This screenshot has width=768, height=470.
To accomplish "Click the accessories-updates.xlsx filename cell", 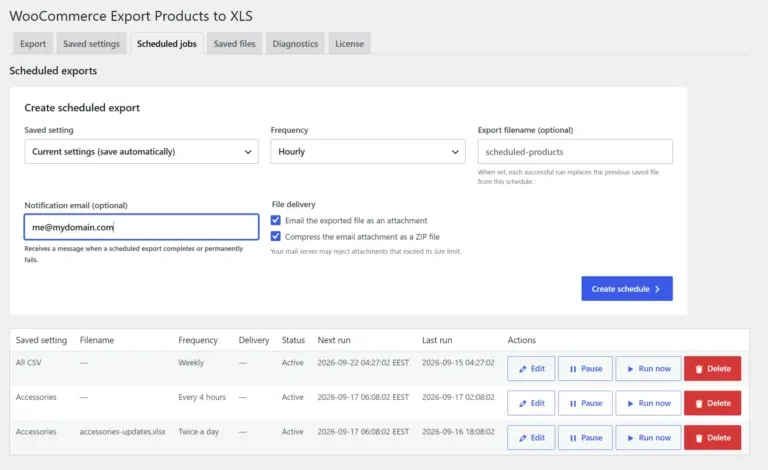I will coord(122,431).
